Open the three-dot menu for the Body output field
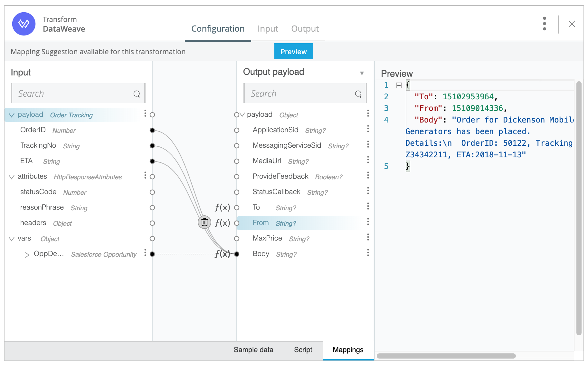Viewport: 588px width, 365px height. click(x=368, y=253)
